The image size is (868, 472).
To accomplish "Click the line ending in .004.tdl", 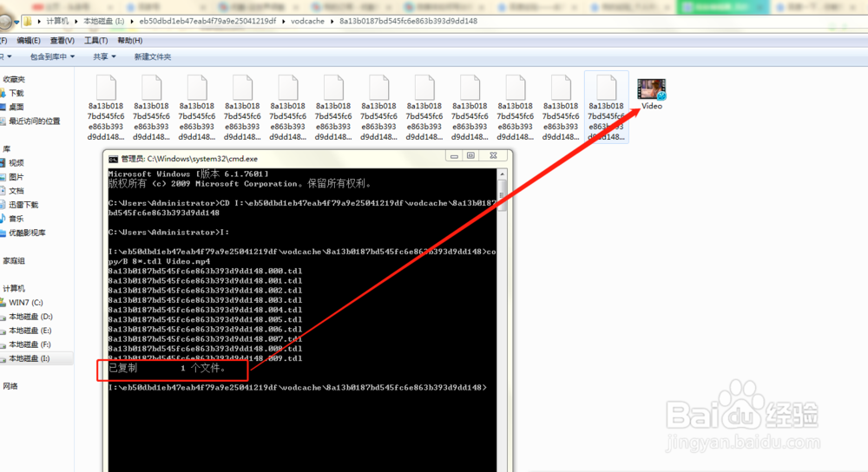I will (206, 310).
